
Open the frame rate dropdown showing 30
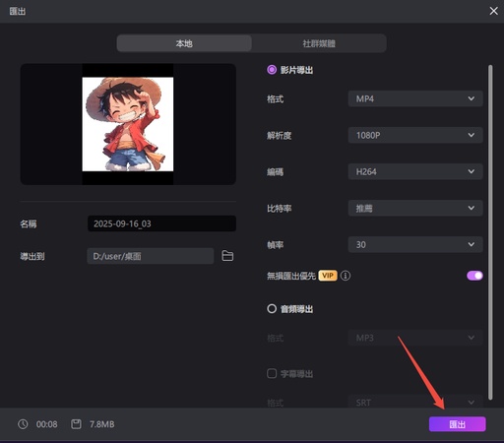pyautogui.click(x=415, y=244)
